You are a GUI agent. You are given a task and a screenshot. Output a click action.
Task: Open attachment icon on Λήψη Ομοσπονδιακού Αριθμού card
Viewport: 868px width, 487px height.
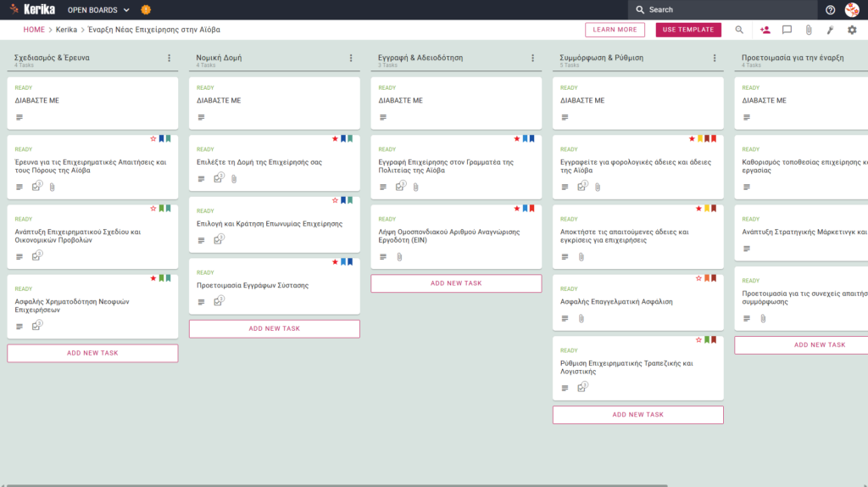399,257
